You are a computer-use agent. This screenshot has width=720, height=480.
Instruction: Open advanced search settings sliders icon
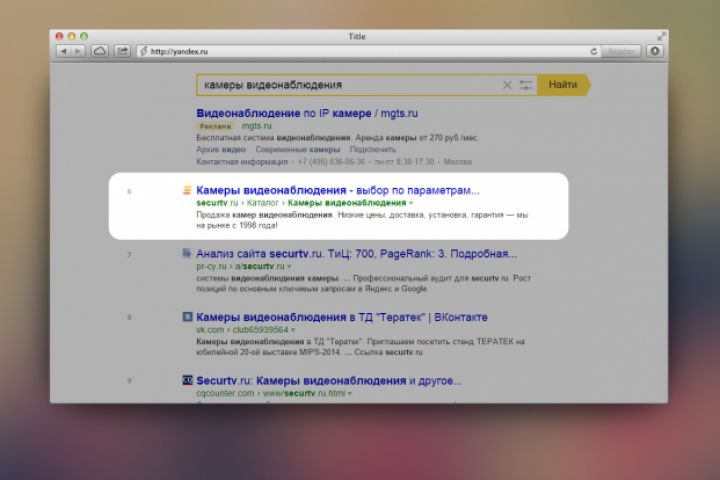click(526, 85)
